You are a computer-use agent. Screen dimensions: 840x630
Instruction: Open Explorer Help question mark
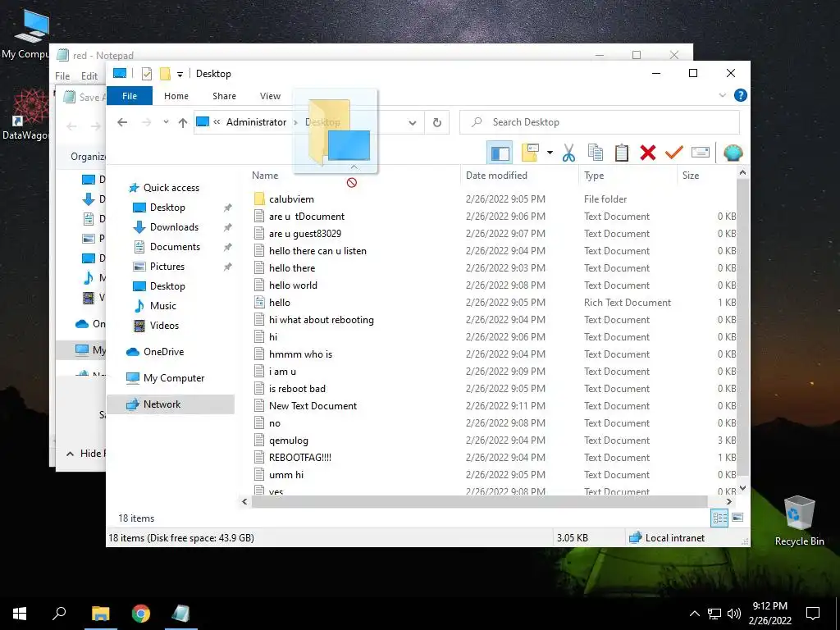click(x=741, y=95)
